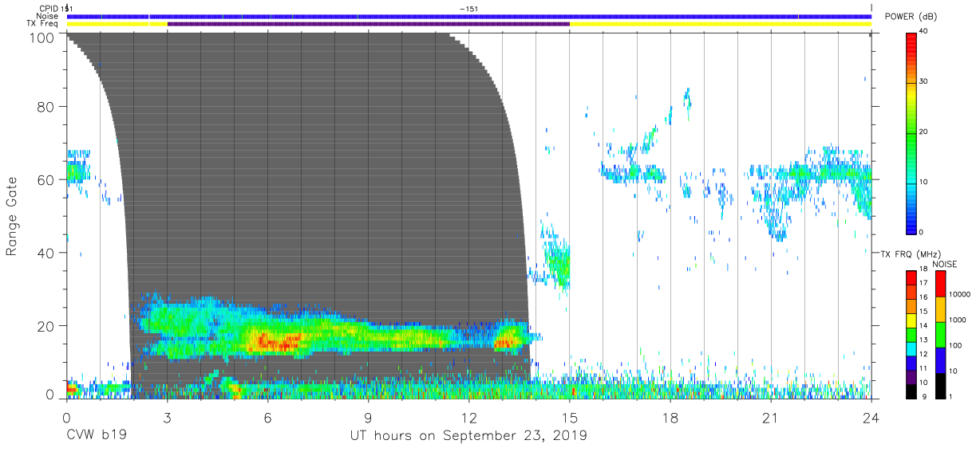Image resolution: width=980 pixels, height=452 pixels.
Task: Click the '-151' CPID value
Action: pyautogui.click(x=469, y=8)
